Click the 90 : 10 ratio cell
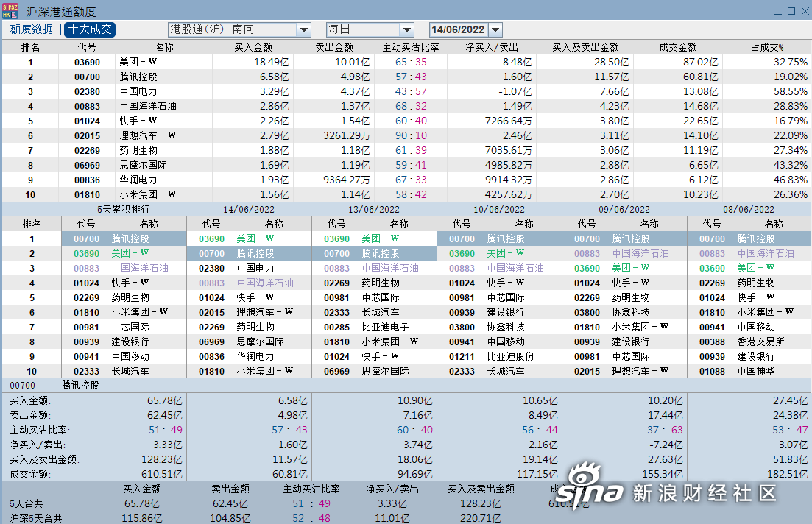 (412, 135)
